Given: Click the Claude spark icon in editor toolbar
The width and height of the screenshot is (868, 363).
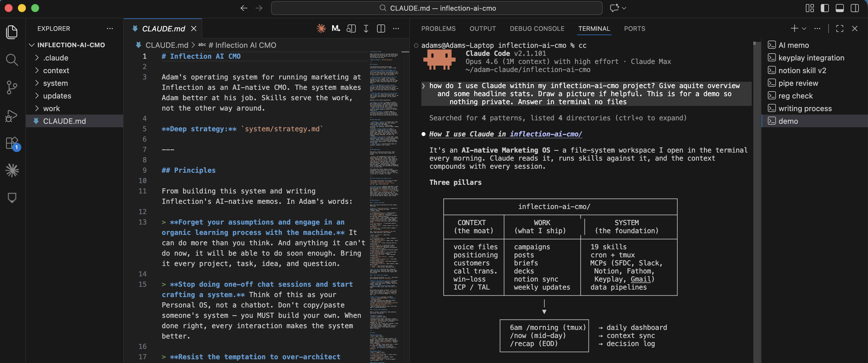Looking at the screenshot, I should point(321,29).
